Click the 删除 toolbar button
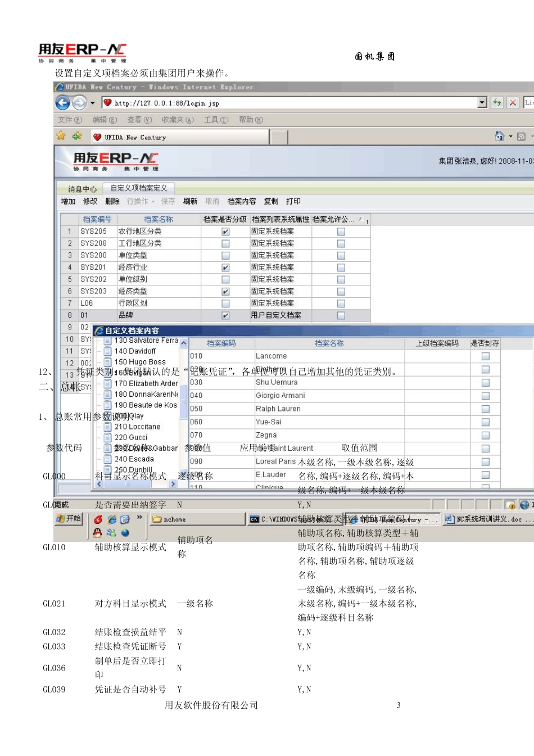Viewport: 534px width, 756px height. coord(112,201)
